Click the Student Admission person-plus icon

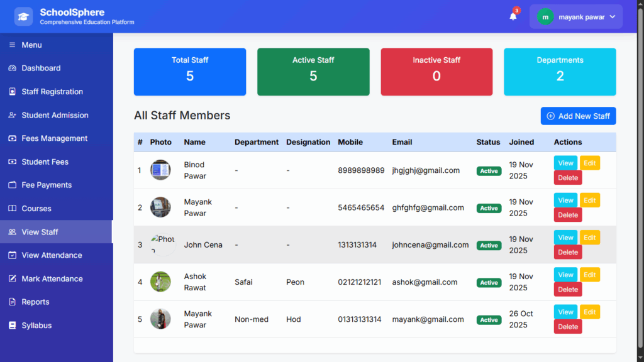tap(12, 116)
